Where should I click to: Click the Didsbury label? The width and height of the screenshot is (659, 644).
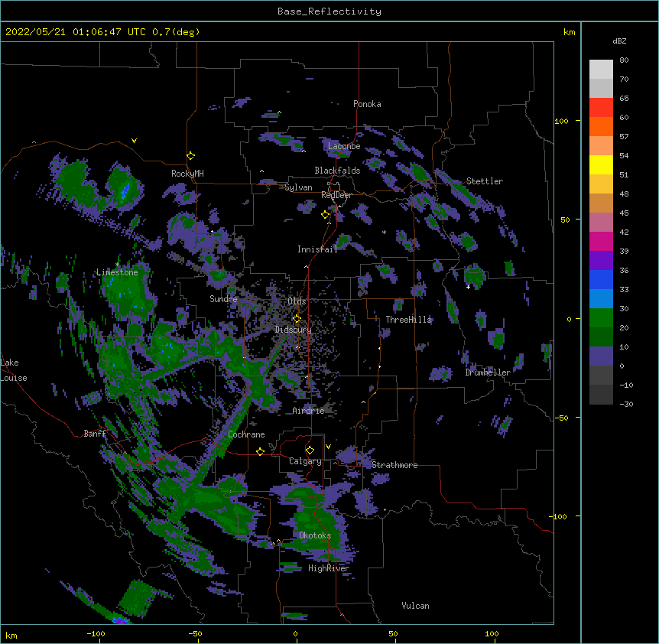click(x=294, y=330)
